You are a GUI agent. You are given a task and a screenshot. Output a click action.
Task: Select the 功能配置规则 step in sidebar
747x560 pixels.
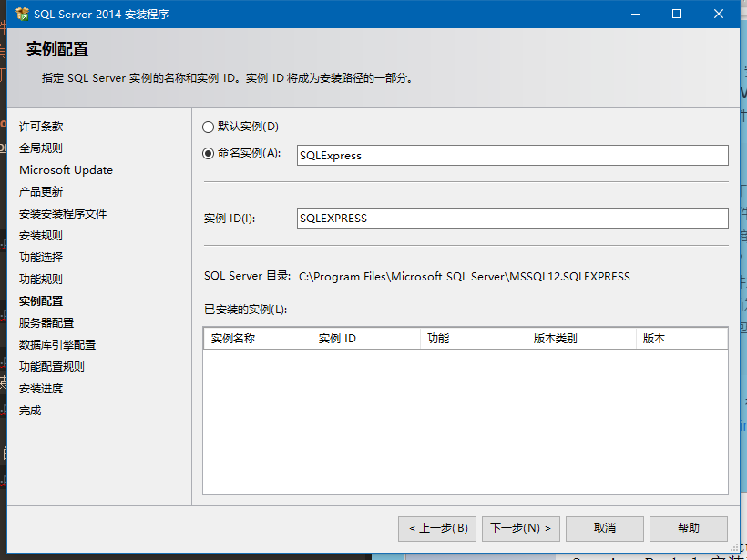tap(52, 367)
